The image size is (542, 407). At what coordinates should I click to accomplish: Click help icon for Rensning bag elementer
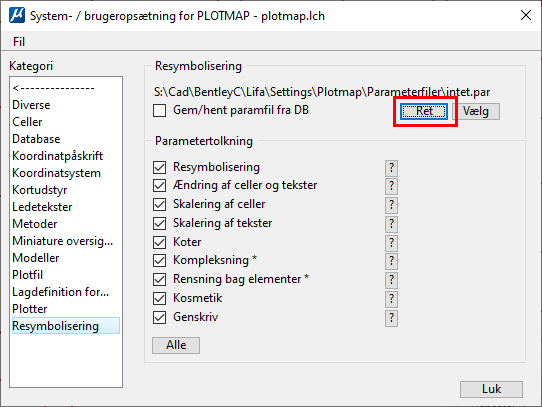click(391, 280)
